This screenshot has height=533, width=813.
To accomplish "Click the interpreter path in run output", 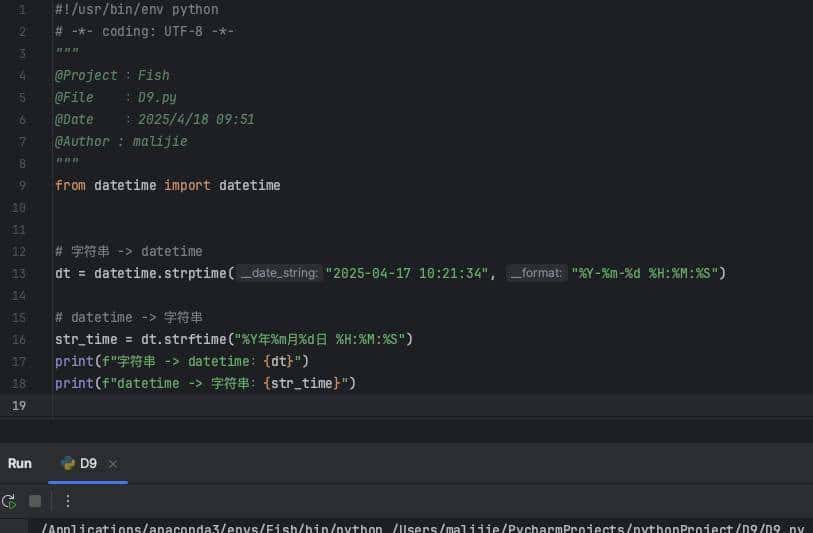I will pos(212,528).
